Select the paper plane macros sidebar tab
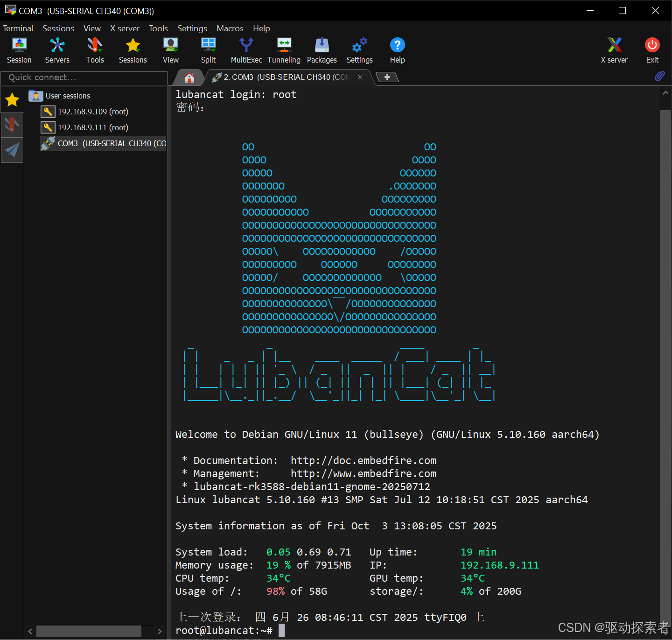Screen dimensions: 672x640 (12, 150)
